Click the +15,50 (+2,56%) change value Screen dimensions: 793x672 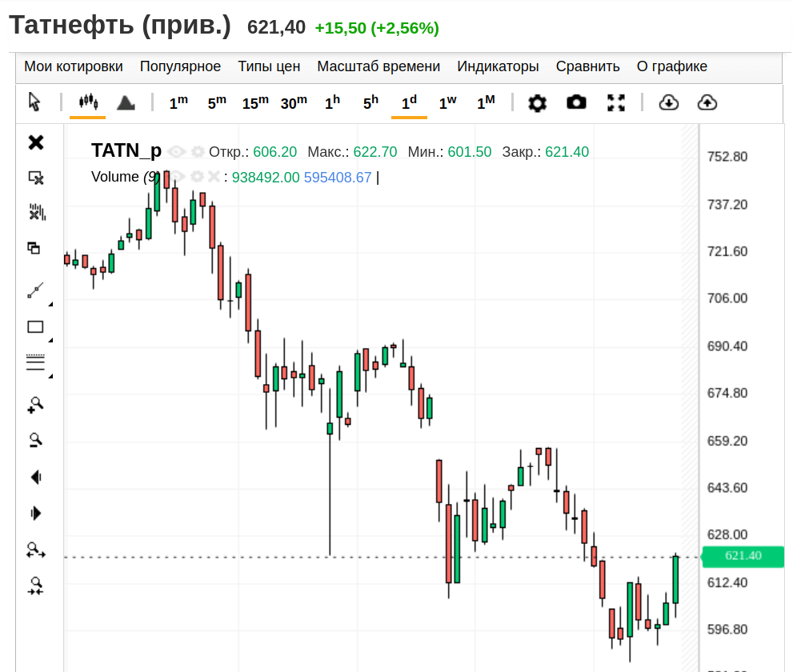(377, 28)
